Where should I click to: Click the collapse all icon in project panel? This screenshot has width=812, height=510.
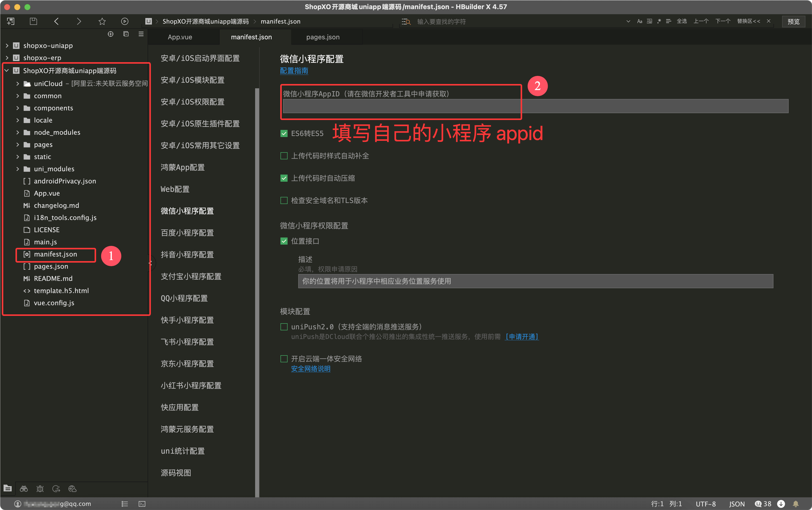click(126, 34)
